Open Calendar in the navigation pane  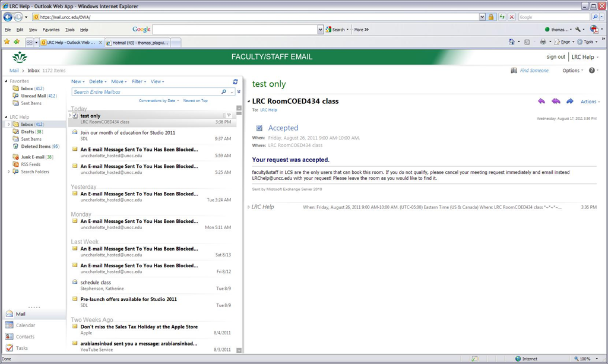[x=25, y=325]
